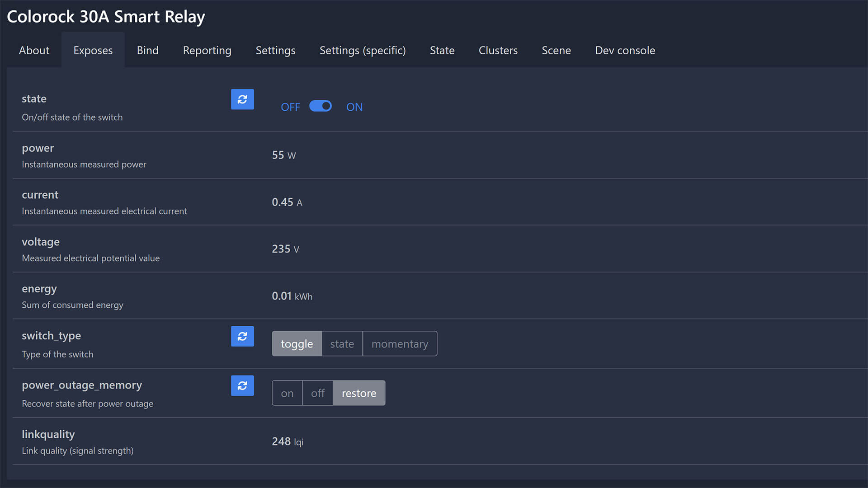
Task: Click 'Link quality (signal strength)' description
Action: (x=78, y=450)
